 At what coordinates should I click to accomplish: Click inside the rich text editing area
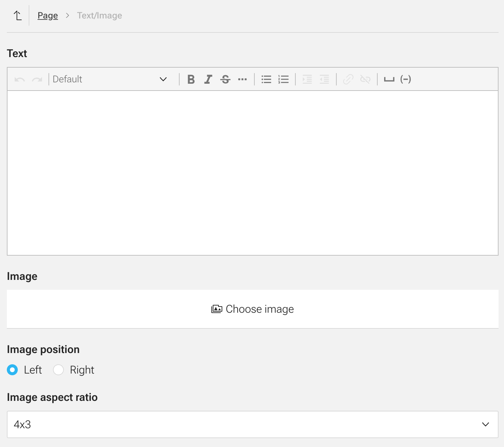coord(253,173)
